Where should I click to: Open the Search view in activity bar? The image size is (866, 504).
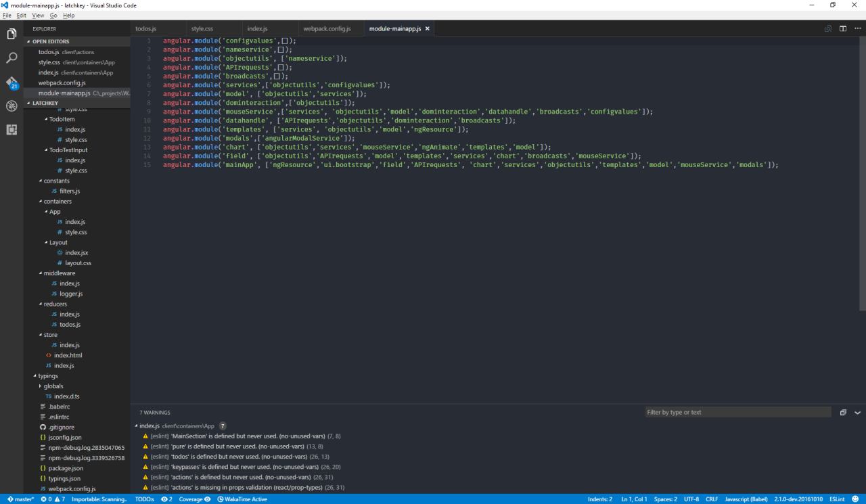[x=12, y=58]
